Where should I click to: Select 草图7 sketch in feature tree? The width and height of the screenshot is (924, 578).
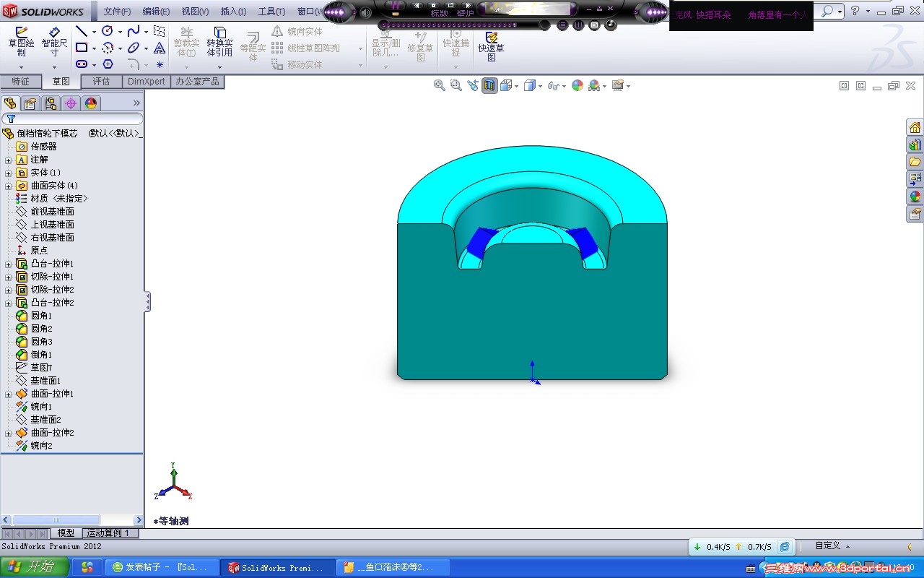tap(34, 368)
